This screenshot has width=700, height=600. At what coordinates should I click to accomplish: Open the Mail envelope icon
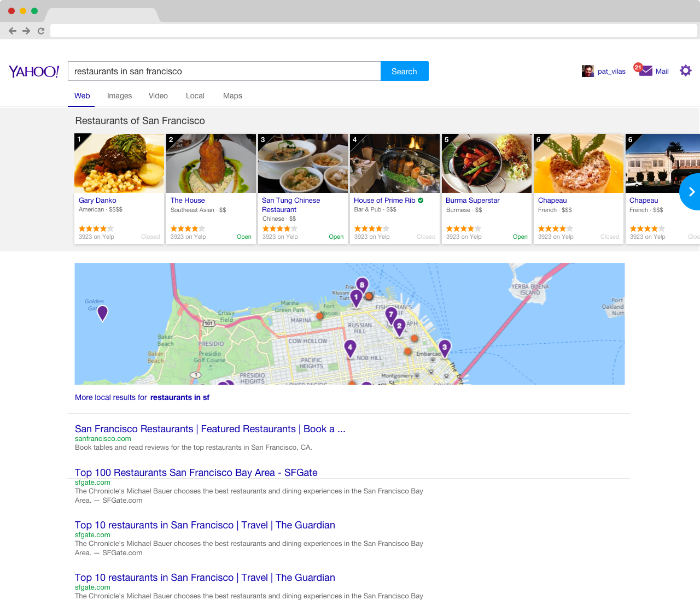point(646,71)
